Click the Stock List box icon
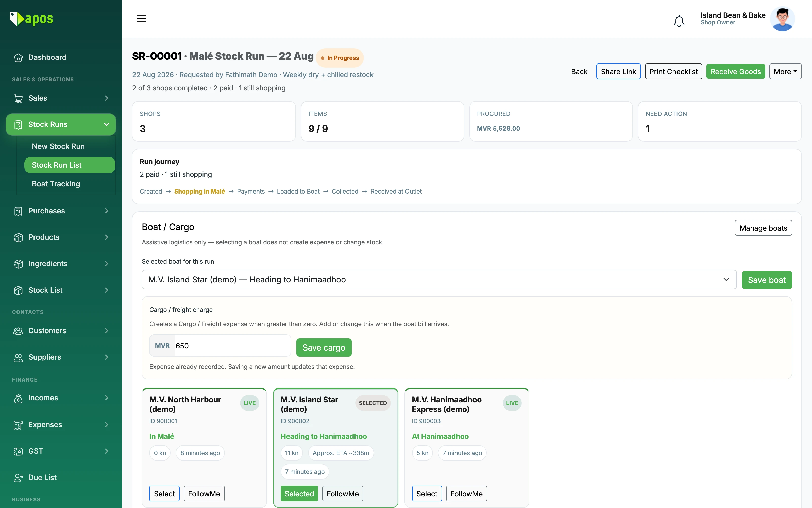812x508 pixels. pos(18,290)
